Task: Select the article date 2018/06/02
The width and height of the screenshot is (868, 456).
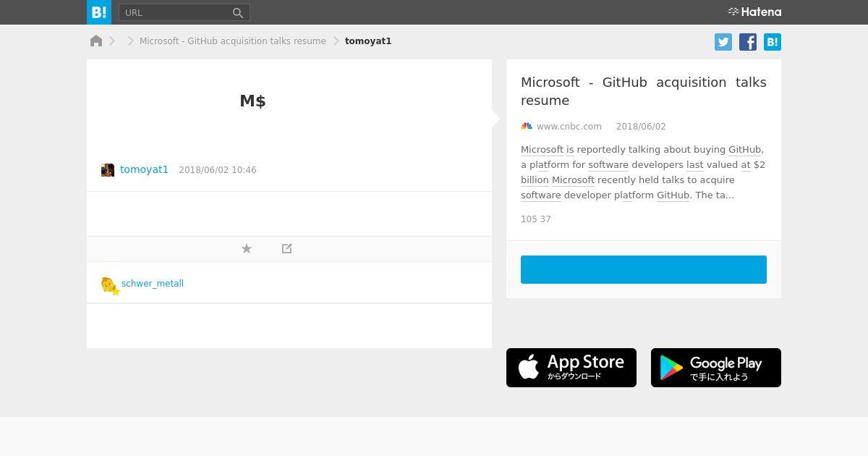Action: coord(641,127)
